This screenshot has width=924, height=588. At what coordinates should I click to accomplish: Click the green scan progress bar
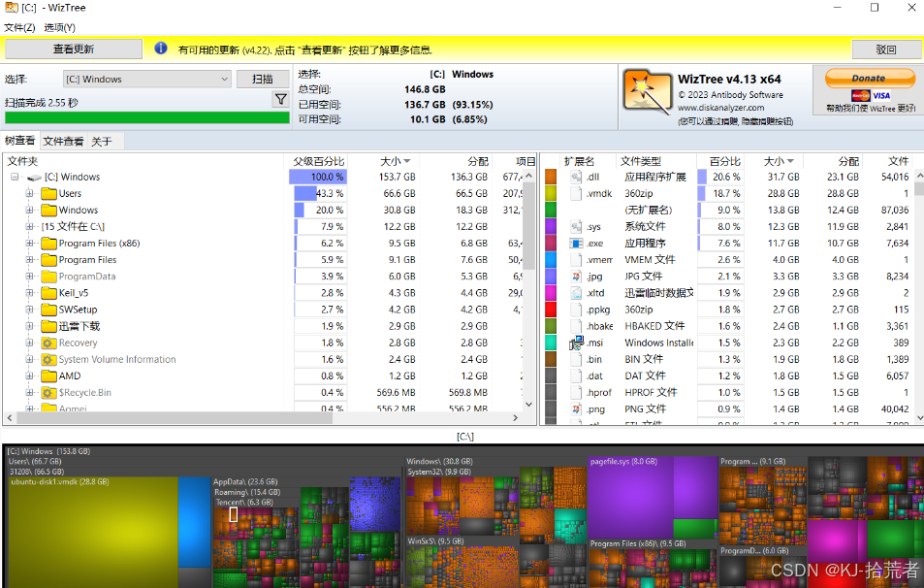tap(147, 117)
